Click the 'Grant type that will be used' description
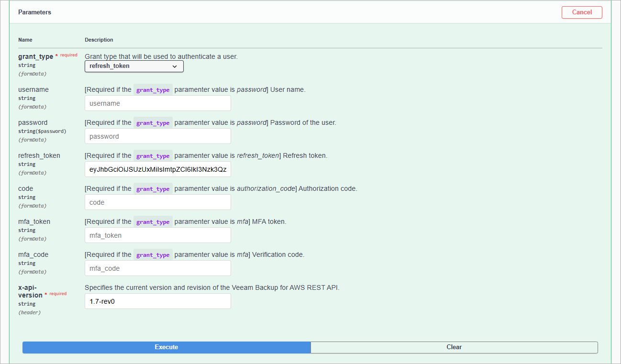The height and width of the screenshot is (364, 621). tap(161, 56)
